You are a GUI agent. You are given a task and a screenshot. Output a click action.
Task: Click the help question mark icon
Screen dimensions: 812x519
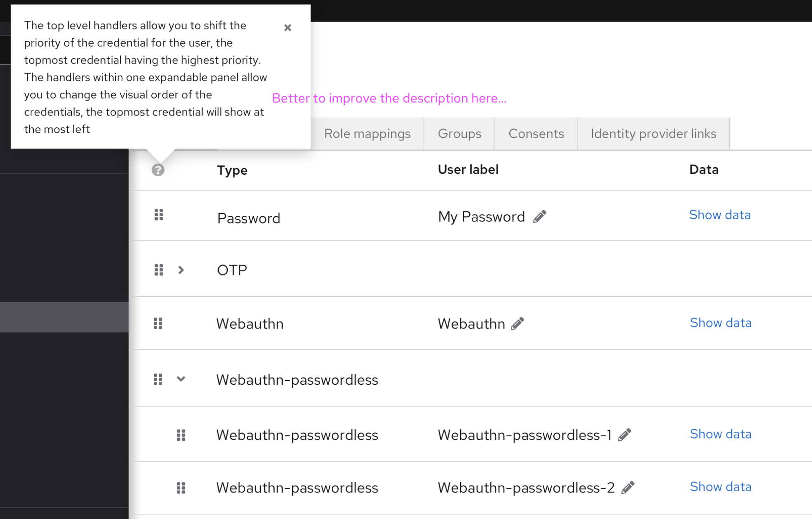(158, 169)
